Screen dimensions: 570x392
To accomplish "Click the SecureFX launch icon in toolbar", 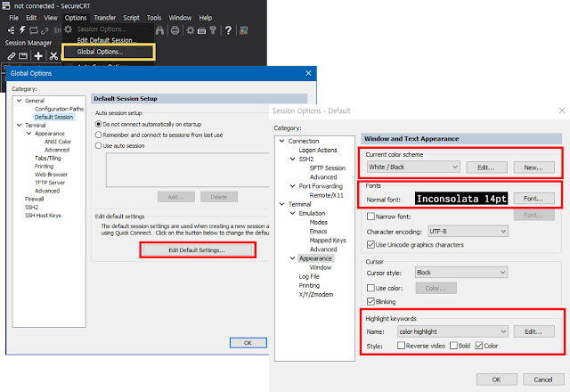I will coord(243,30).
